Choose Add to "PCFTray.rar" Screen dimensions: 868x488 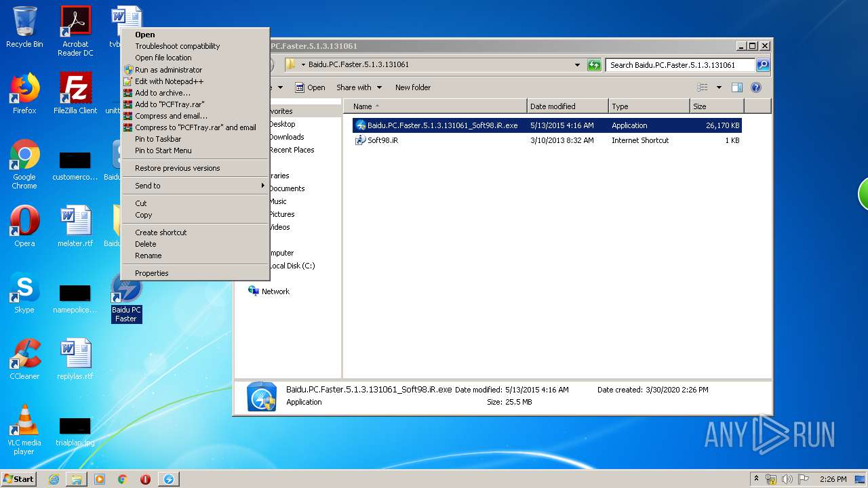pyautogui.click(x=195, y=104)
